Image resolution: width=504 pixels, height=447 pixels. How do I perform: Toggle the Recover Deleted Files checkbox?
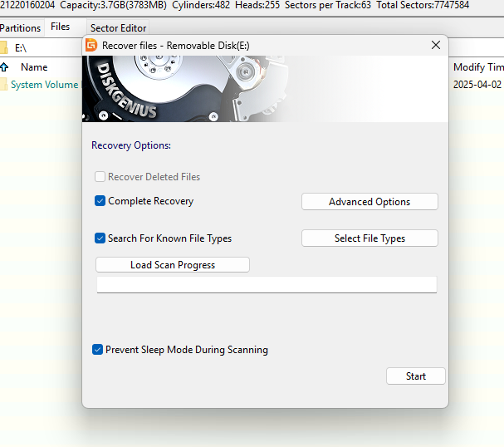point(100,176)
